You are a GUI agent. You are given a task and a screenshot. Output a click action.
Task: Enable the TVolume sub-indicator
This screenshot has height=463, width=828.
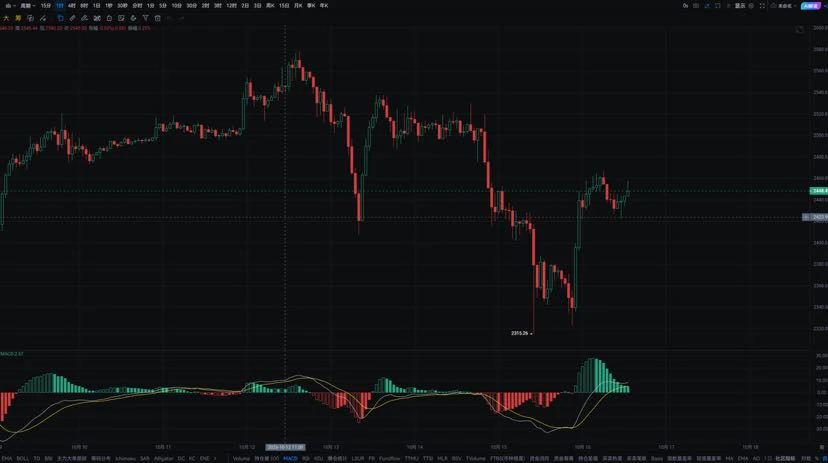[x=475, y=459]
